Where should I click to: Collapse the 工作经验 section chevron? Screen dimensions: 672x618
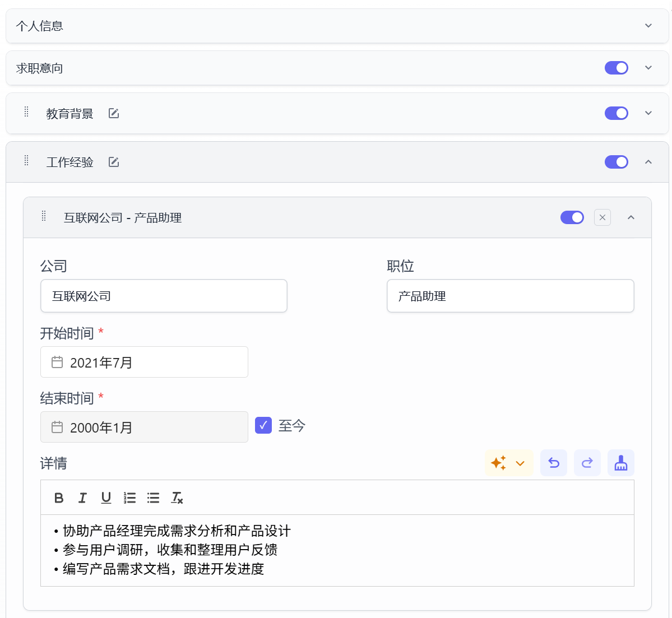pyautogui.click(x=648, y=162)
